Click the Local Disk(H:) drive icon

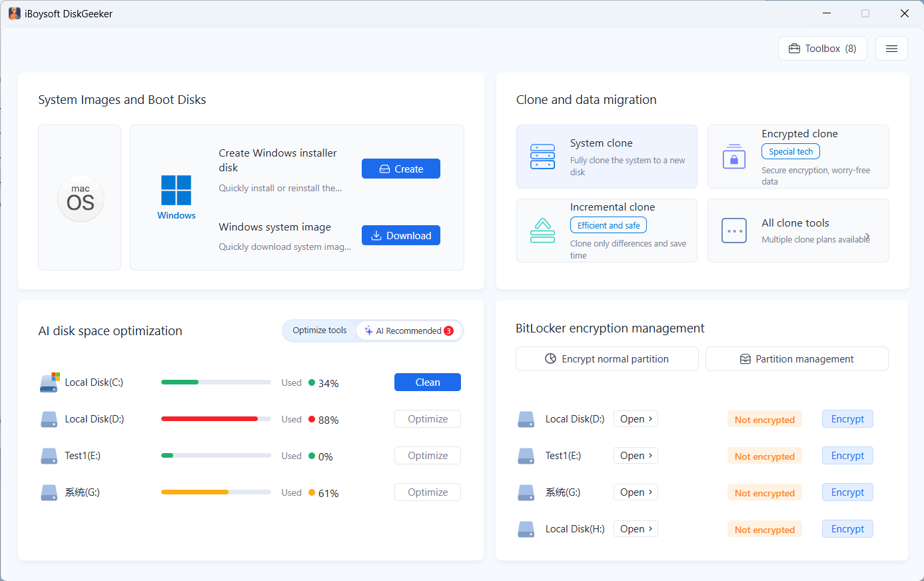pos(526,529)
